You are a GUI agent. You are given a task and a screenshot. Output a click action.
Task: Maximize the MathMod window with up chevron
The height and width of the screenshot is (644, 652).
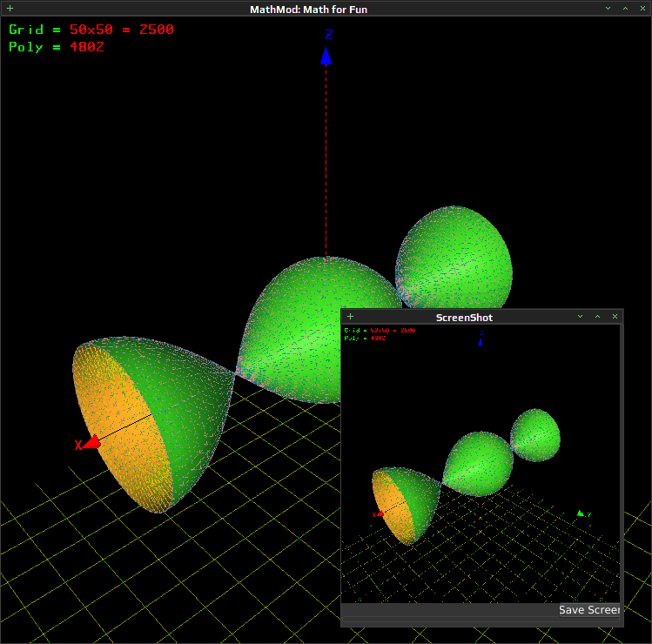pos(625,9)
